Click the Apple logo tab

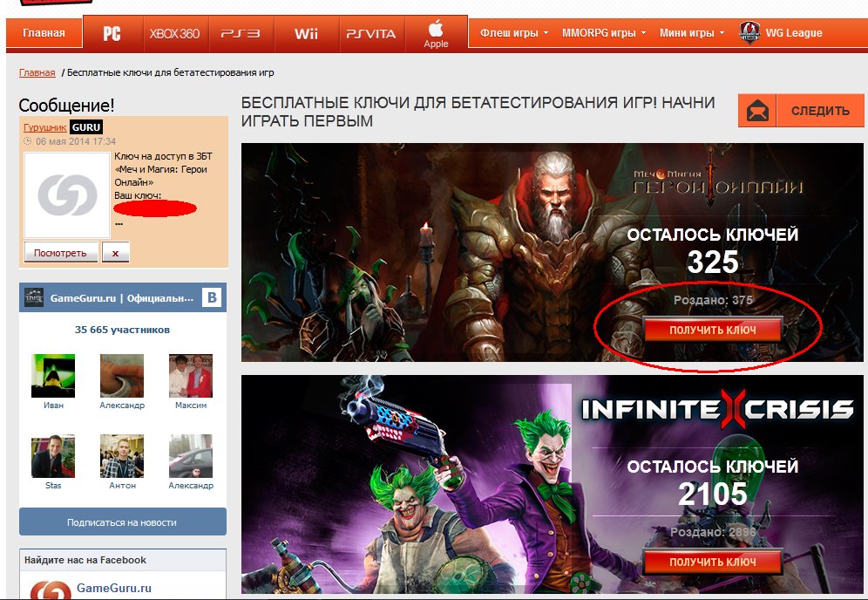point(437,34)
